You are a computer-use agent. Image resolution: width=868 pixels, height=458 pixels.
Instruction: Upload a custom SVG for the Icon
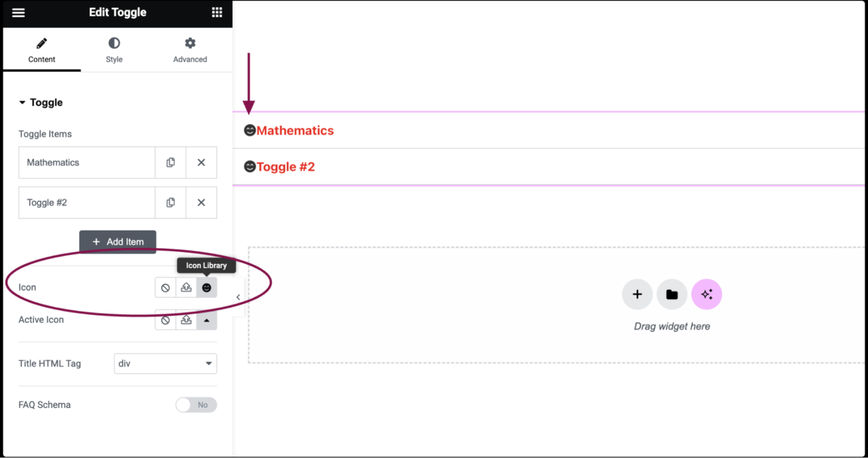pyautogui.click(x=186, y=287)
